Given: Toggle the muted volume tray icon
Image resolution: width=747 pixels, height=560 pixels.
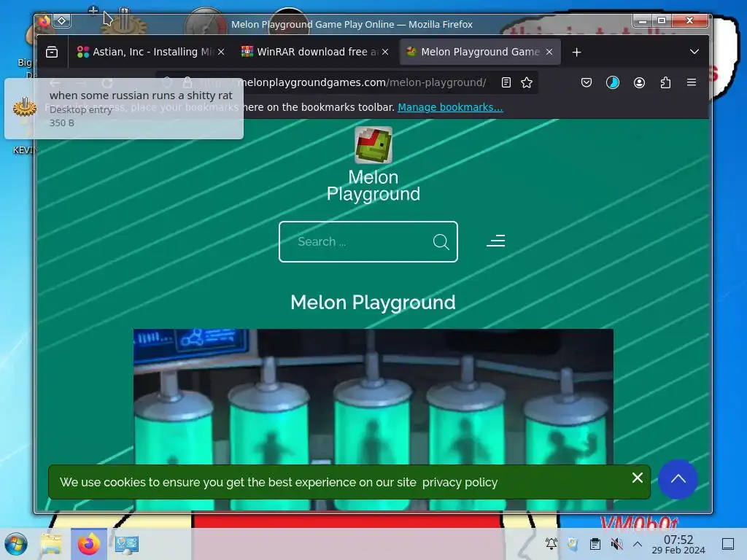Looking at the screenshot, I should 616,544.
